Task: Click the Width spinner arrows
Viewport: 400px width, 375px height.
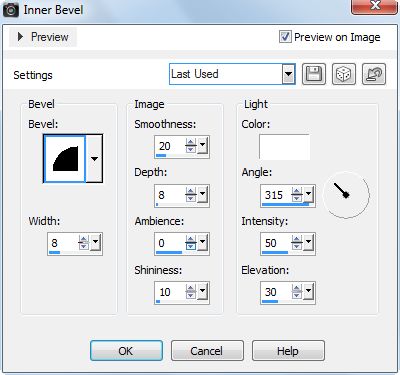Action: (x=83, y=243)
